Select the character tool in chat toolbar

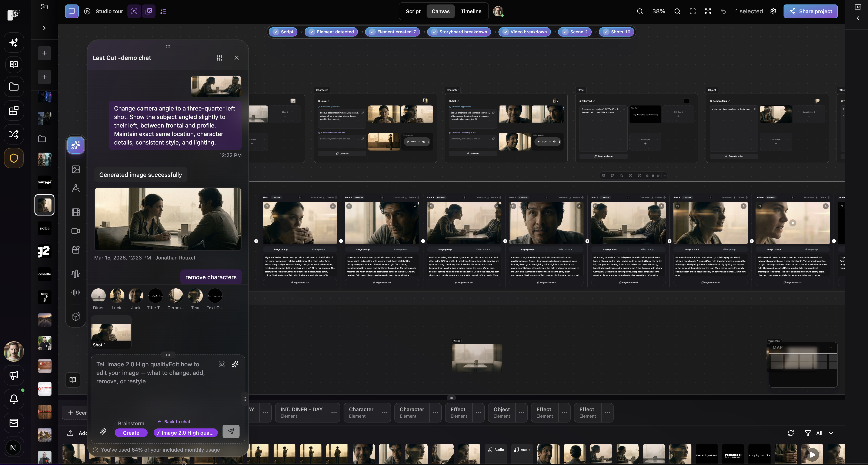coord(76,188)
